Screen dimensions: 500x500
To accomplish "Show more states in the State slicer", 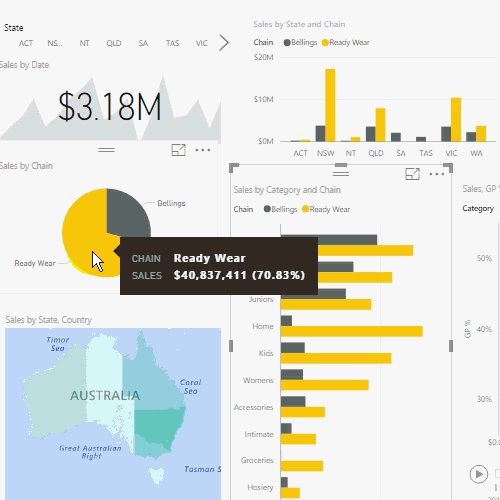I will [224, 43].
